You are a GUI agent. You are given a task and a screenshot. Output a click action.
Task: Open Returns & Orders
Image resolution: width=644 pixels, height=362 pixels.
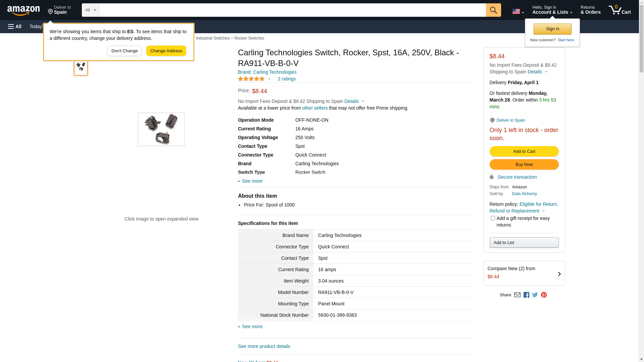590,10
